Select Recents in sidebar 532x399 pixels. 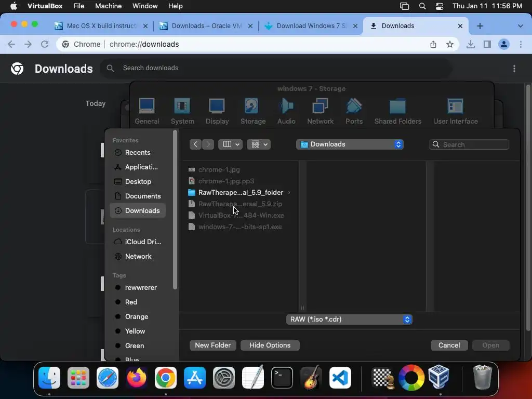click(x=138, y=153)
